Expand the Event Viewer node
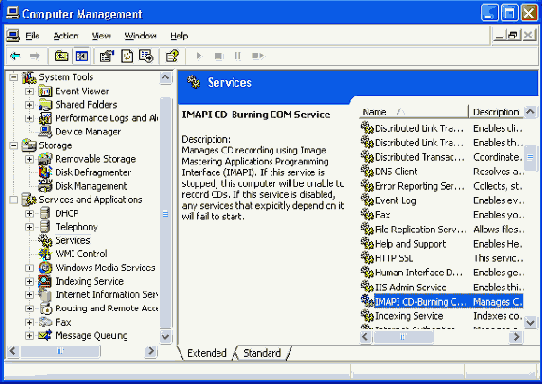This screenshot has width=542, height=384. tap(30, 92)
